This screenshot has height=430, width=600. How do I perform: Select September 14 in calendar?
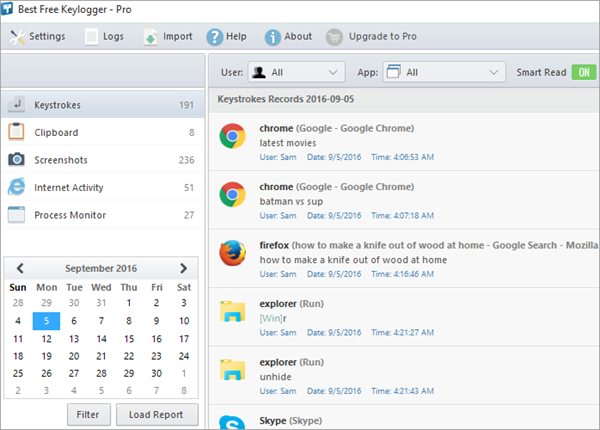click(x=101, y=339)
